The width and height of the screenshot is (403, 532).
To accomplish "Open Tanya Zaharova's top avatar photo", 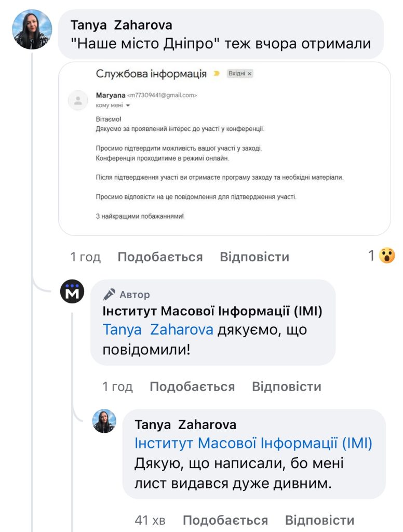I will click(32, 30).
